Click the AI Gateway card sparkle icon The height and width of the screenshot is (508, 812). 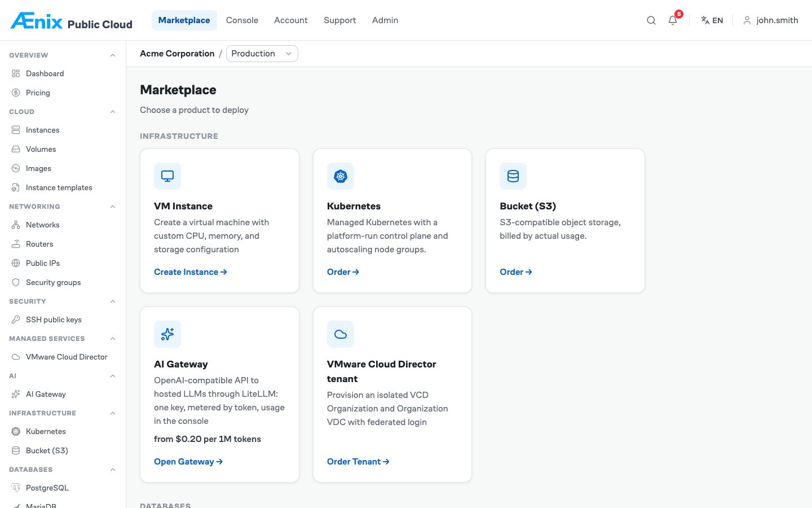[x=167, y=334]
